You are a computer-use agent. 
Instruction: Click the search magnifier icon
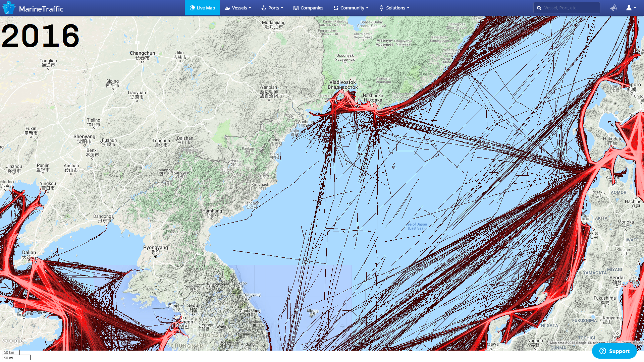(x=539, y=8)
